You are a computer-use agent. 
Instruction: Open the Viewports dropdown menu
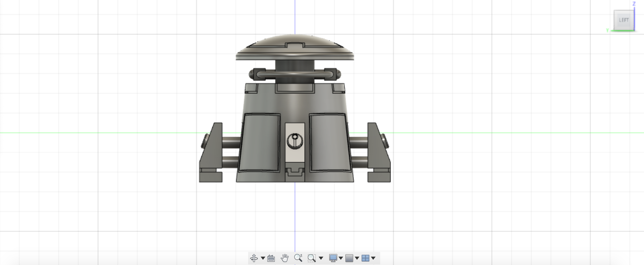(x=374, y=258)
